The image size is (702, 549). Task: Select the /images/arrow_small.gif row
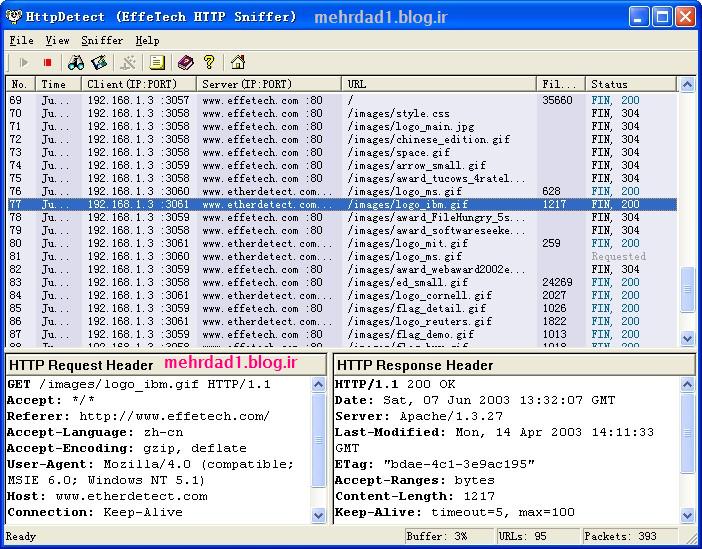342,165
